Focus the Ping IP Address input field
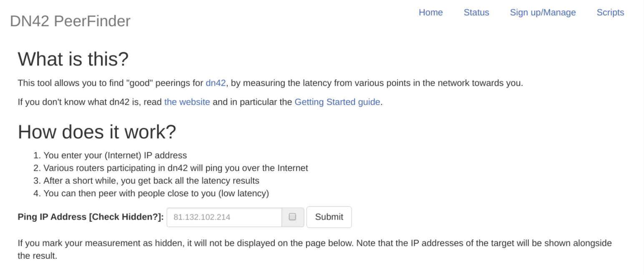Screen dimensions: 644x275 pyautogui.click(x=224, y=217)
